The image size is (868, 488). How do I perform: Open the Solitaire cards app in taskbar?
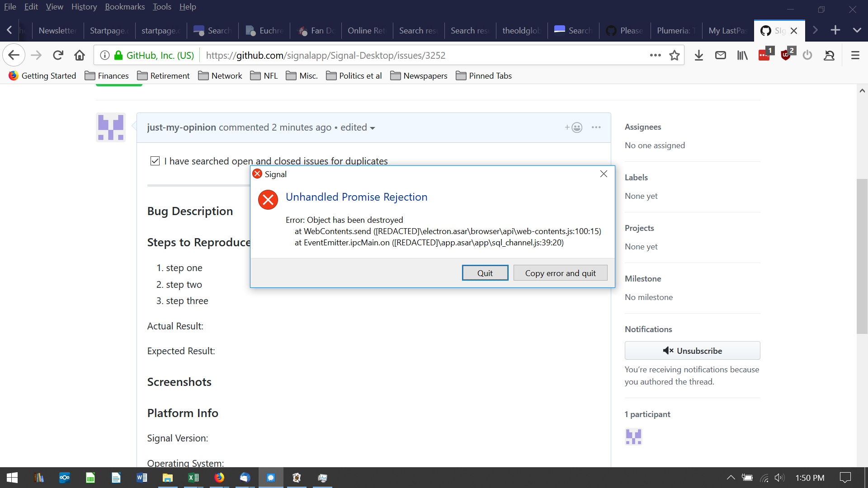(x=297, y=478)
